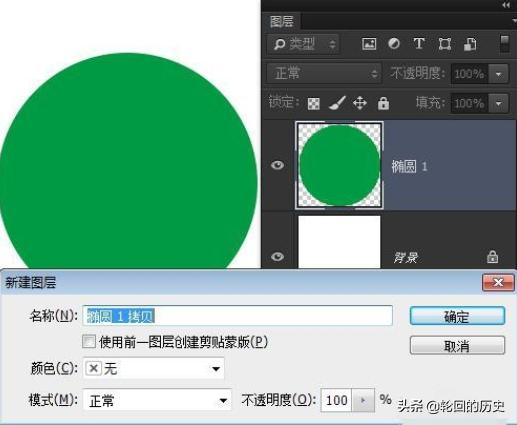Viewport: 517px width, 425px height.
Task: Close the 新建图层 dialog
Action: tap(498, 283)
